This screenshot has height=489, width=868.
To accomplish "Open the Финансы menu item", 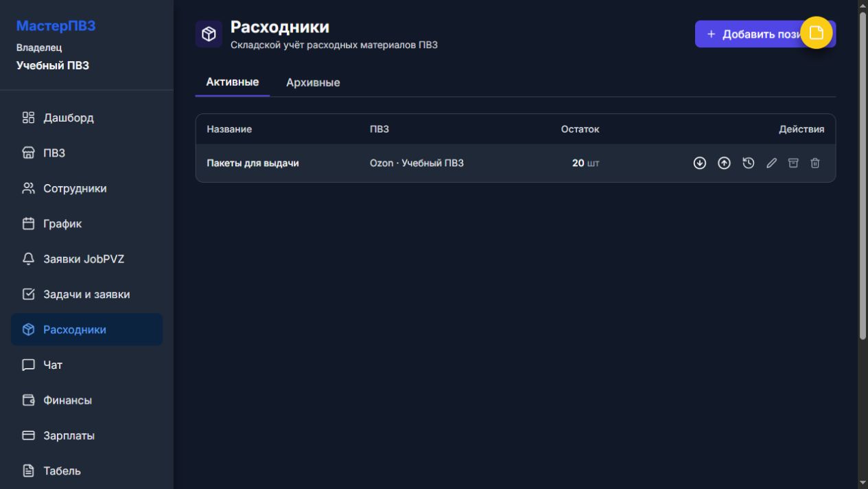I will click(86, 400).
